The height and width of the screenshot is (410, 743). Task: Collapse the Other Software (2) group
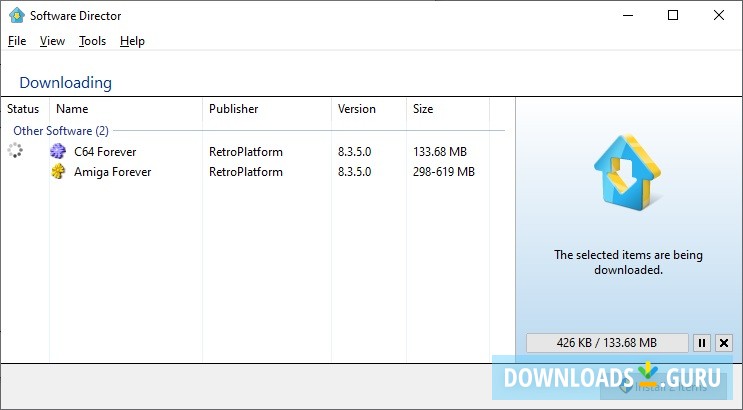pyautogui.click(x=61, y=131)
